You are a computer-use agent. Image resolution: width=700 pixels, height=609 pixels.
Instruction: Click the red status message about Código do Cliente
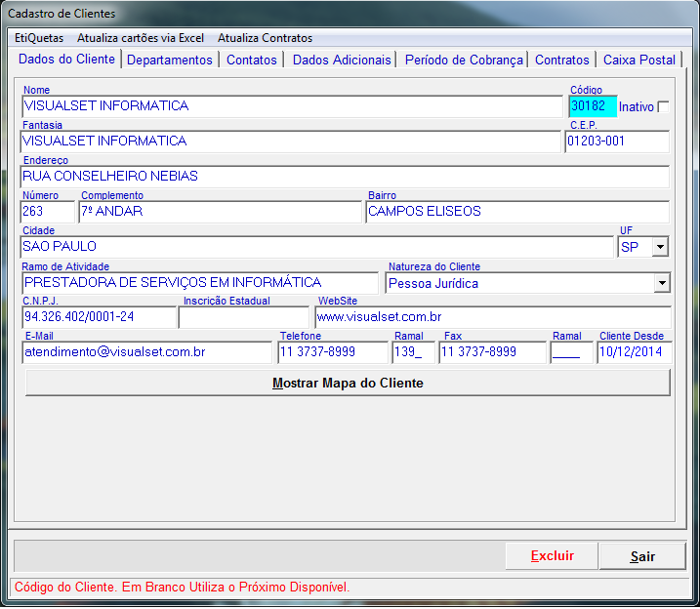click(182, 588)
